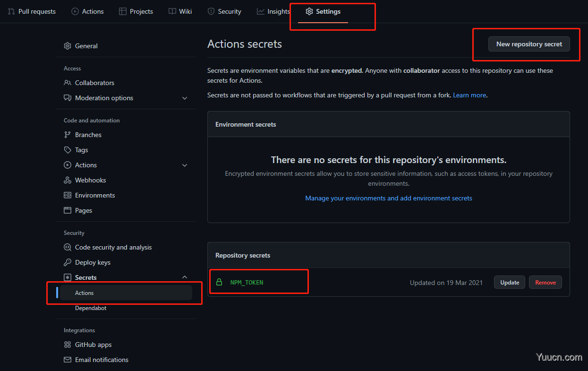Screen dimensions: 588x371
Task: Open the Pull requests tab
Action: (32, 11)
